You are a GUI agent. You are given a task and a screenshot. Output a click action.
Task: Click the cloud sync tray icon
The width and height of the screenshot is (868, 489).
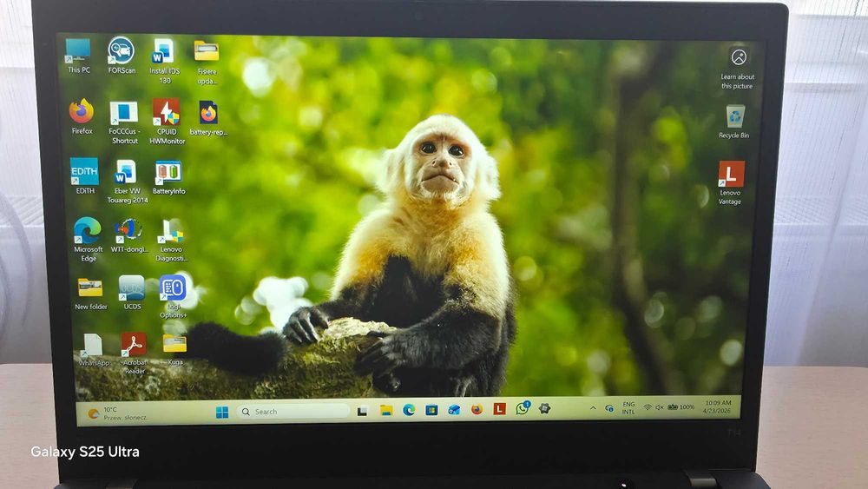coord(609,408)
